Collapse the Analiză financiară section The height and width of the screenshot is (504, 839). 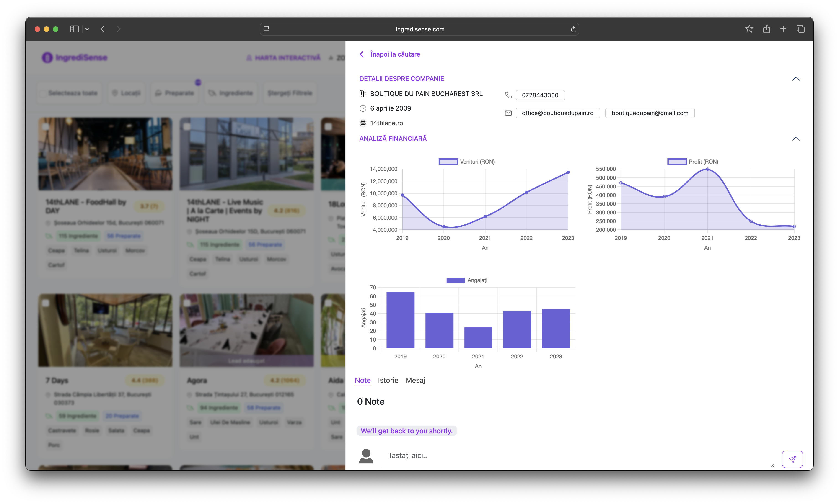[x=796, y=139]
